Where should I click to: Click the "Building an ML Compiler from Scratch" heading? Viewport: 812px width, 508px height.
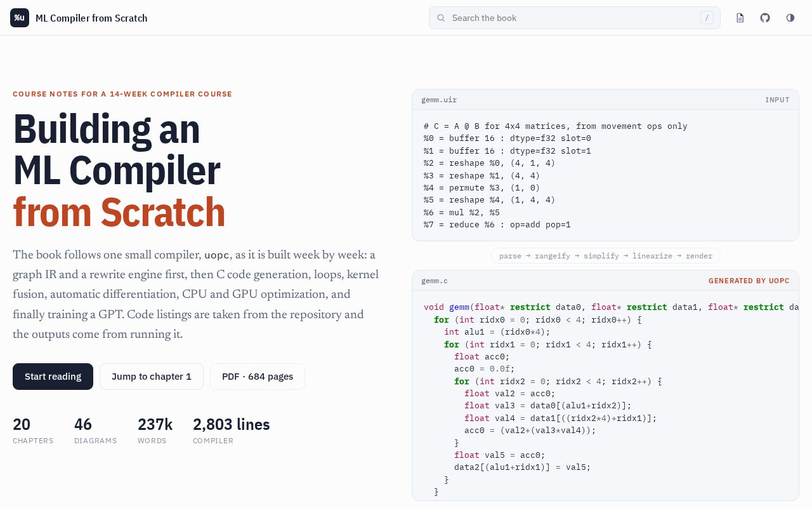coord(119,171)
